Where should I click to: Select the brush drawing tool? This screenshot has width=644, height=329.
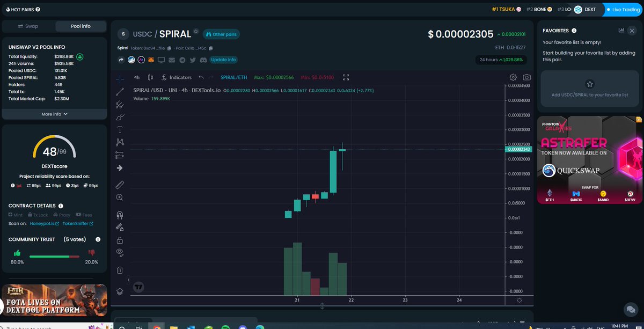[120, 117]
